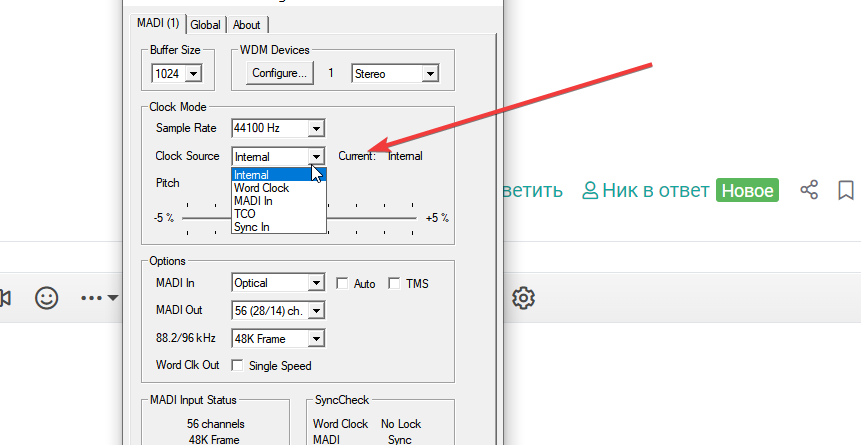
Task: Choose MADI In as clock source
Action: coord(279,201)
